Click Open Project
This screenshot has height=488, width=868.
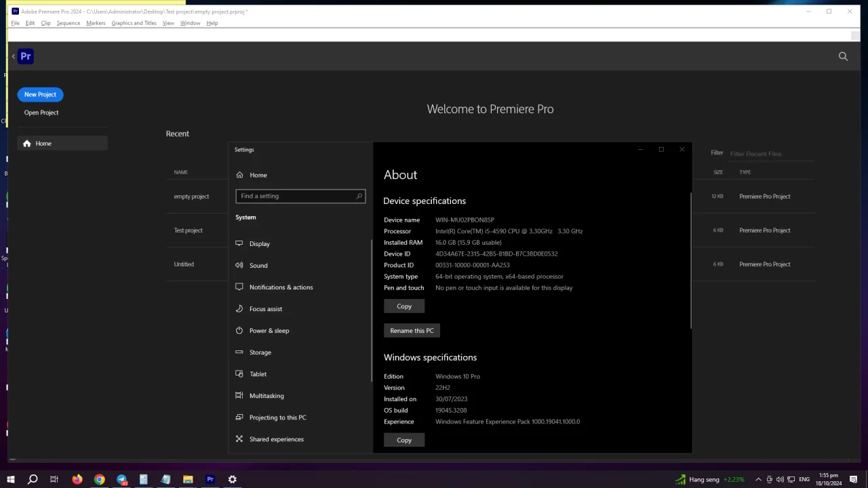41,113
